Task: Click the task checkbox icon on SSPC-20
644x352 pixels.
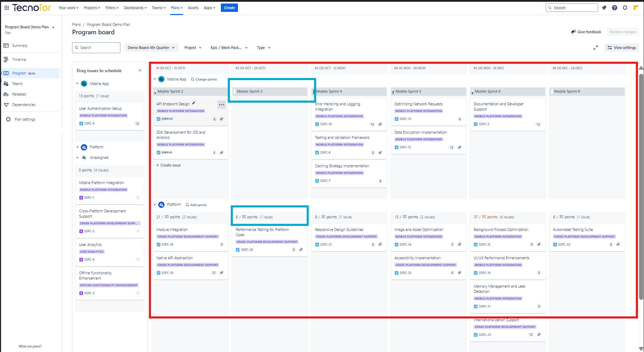Action: pos(238,250)
